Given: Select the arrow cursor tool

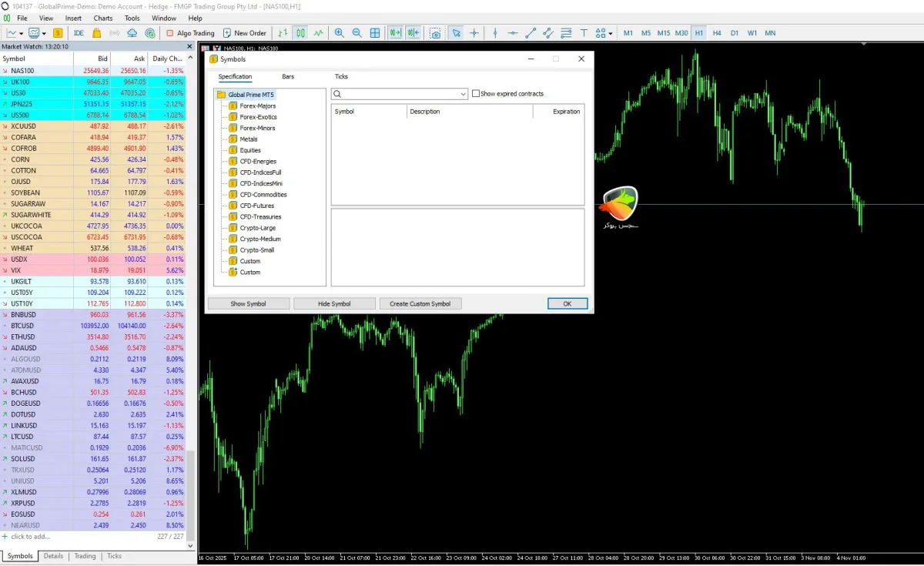Looking at the screenshot, I should click(x=457, y=33).
